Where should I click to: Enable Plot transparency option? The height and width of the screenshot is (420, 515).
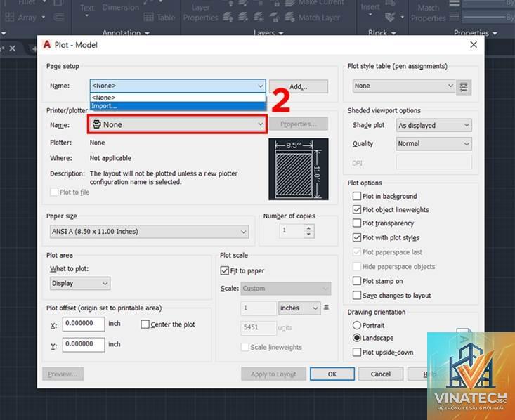357,223
